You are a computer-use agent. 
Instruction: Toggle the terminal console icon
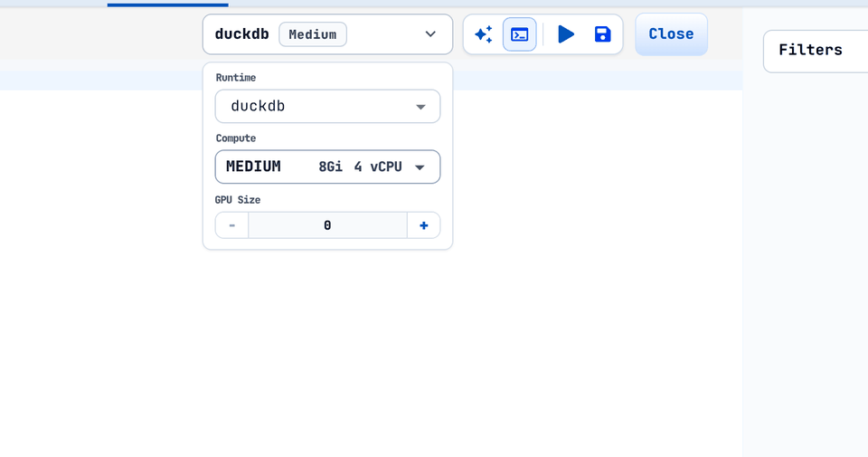[x=519, y=34]
